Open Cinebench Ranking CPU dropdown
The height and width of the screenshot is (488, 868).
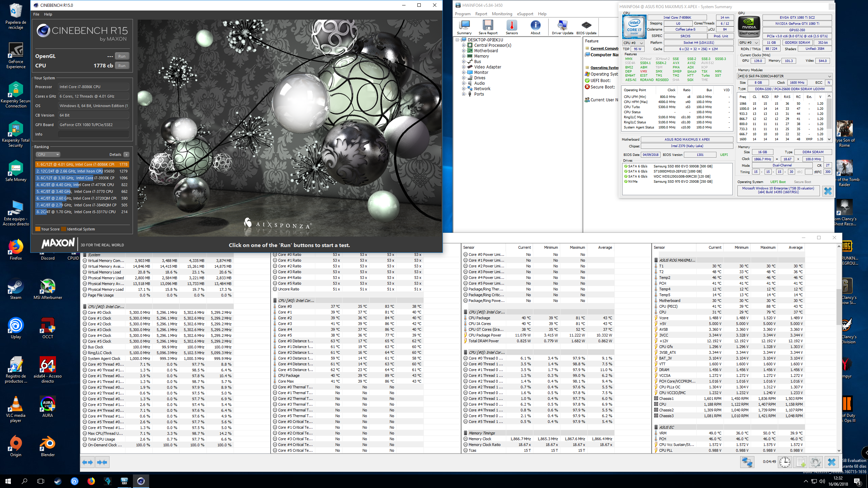pyautogui.click(x=48, y=155)
